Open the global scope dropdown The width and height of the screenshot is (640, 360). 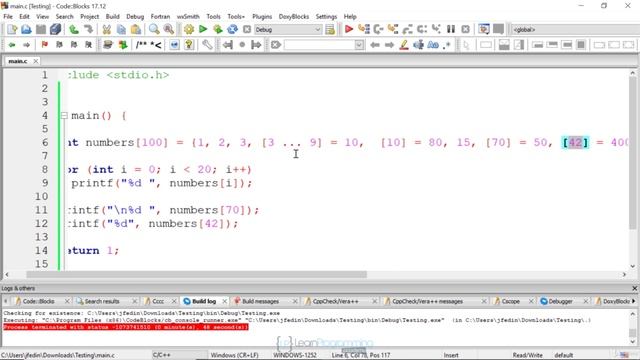click(576, 29)
